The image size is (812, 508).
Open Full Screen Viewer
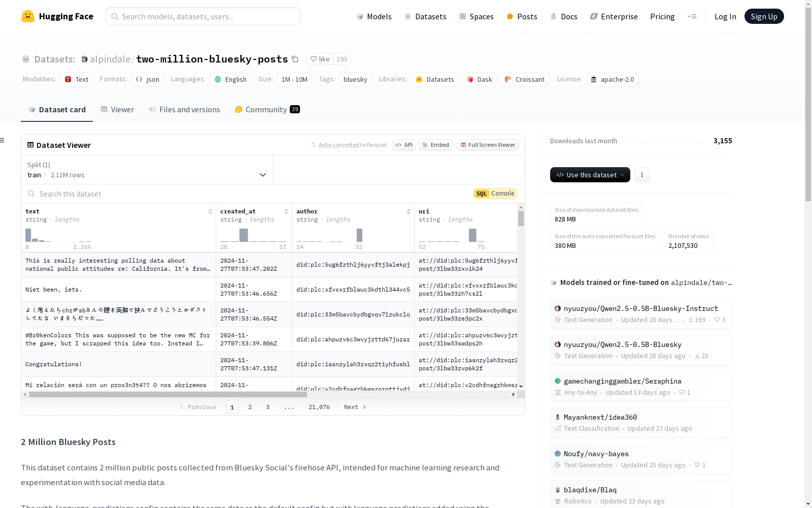(x=488, y=145)
